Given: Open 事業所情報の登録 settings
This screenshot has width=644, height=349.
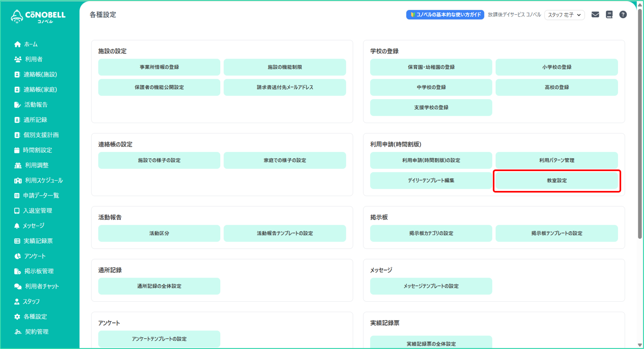Looking at the screenshot, I should pos(159,67).
